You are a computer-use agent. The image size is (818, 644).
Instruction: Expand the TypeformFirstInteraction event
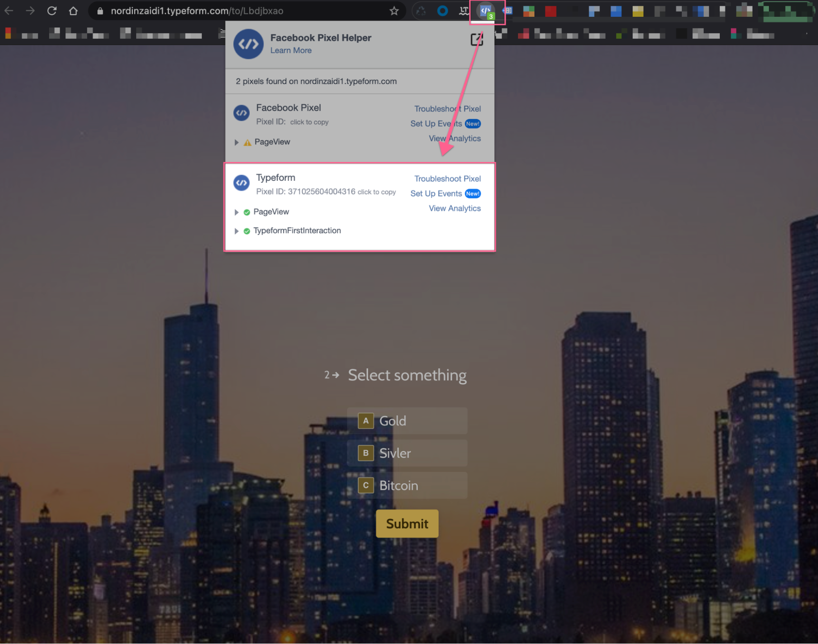click(x=236, y=231)
